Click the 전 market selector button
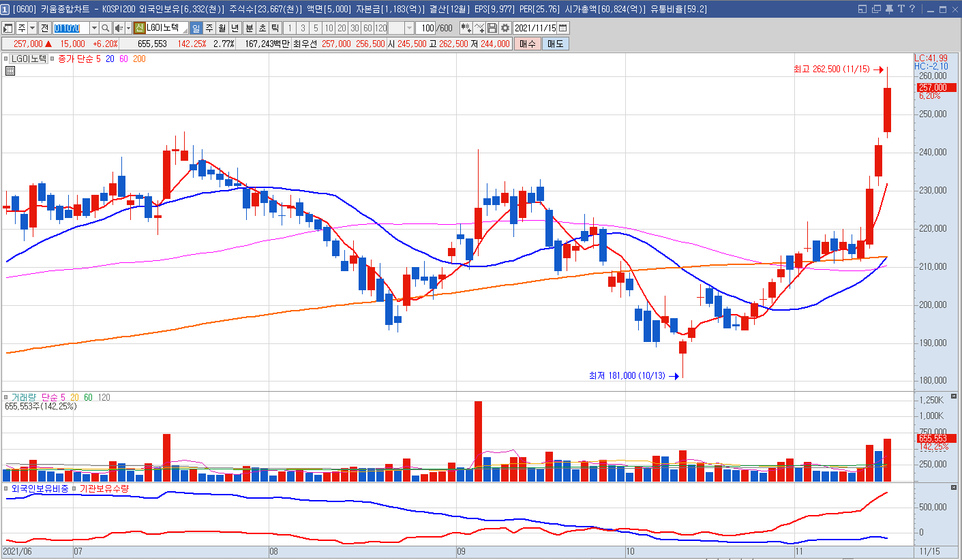This screenshot has width=962, height=560. point(44,28)
